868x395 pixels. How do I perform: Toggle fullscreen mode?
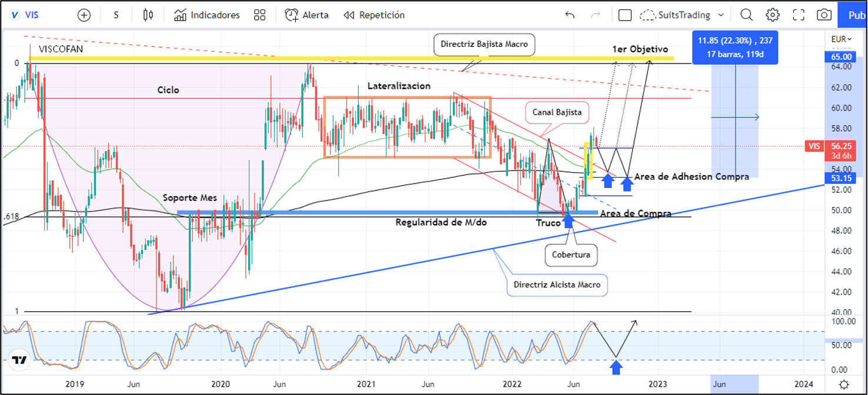tap(799, 15)
